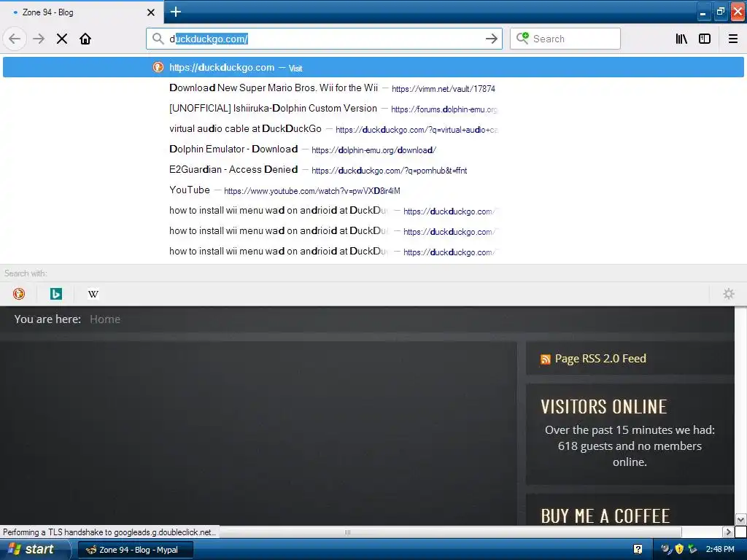
Task: Click the Page RSS feed orange icon
Action: point(546,359)
